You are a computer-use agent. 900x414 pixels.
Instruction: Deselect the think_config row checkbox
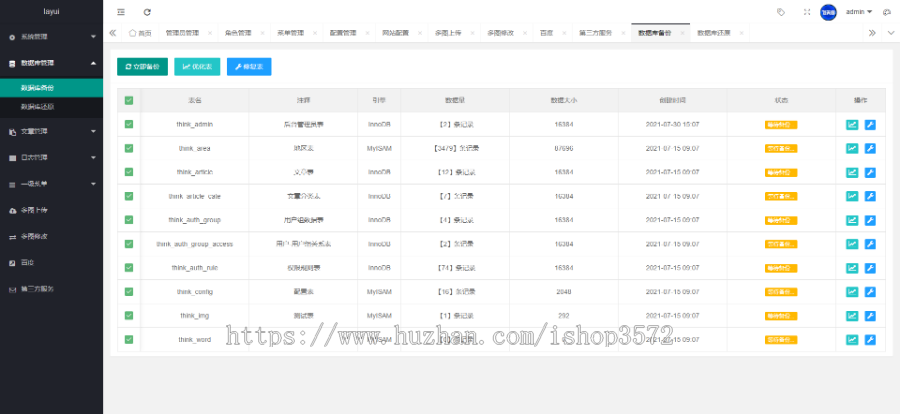click(129, 292)
